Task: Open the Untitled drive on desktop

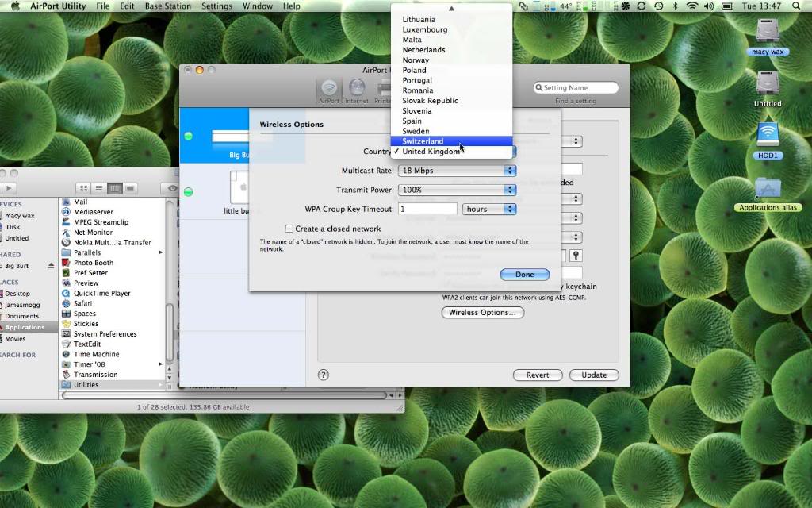Action: point(768,89)
